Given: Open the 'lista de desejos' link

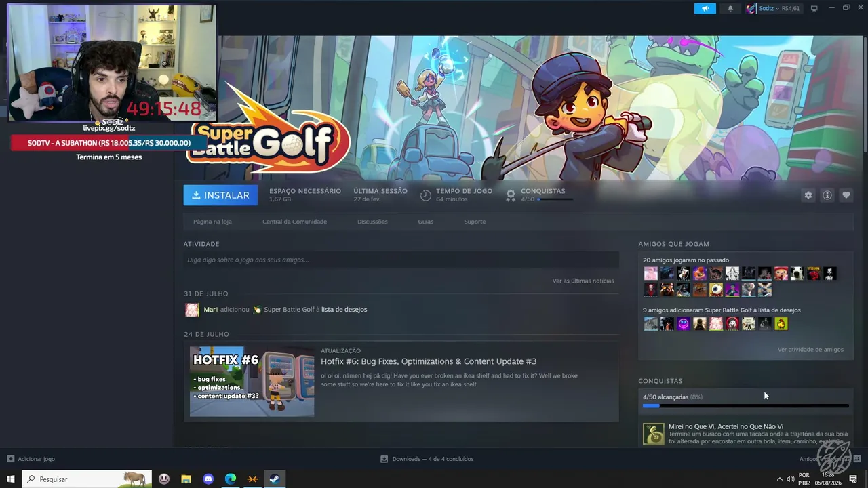Looking at the screenshot, I should 344,310.
